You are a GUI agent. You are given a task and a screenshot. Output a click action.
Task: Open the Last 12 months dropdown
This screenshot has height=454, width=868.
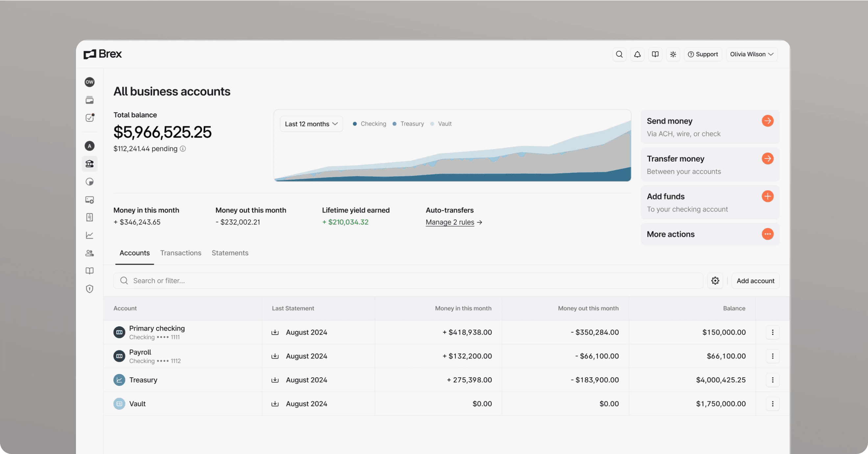point(311,123)
